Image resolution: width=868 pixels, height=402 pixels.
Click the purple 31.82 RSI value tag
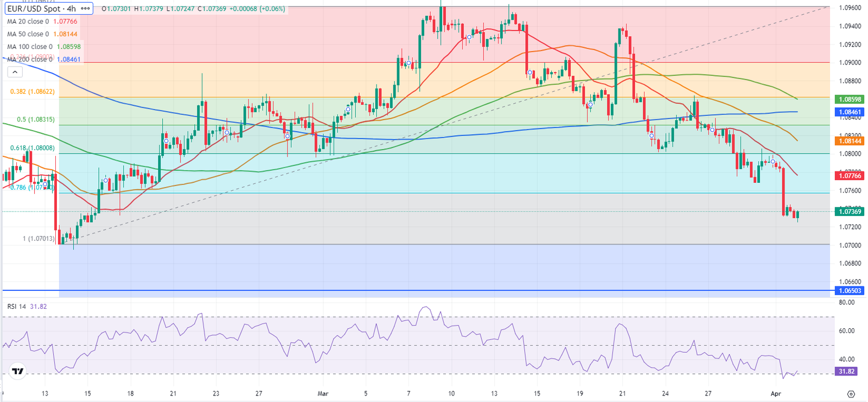click(x=846, y=372)
